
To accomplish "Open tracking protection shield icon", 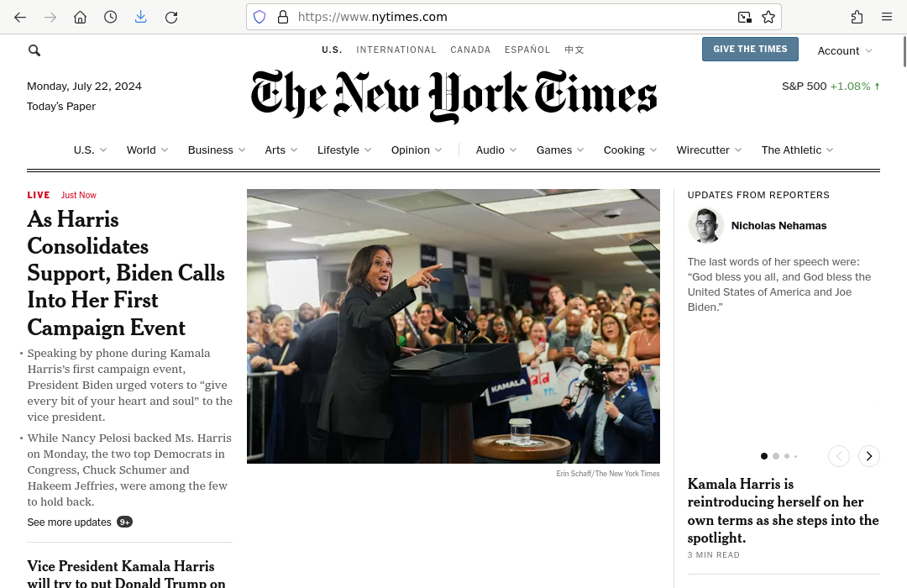I will (x=260, y=18).
